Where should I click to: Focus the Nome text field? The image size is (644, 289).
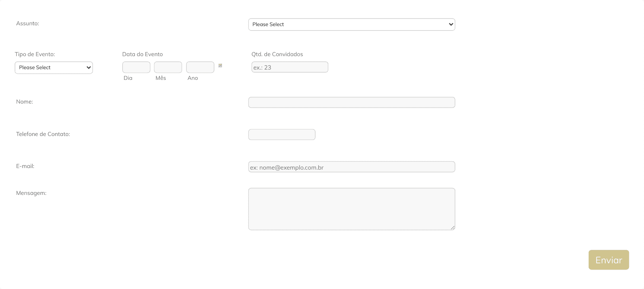(x=351, y=102)
